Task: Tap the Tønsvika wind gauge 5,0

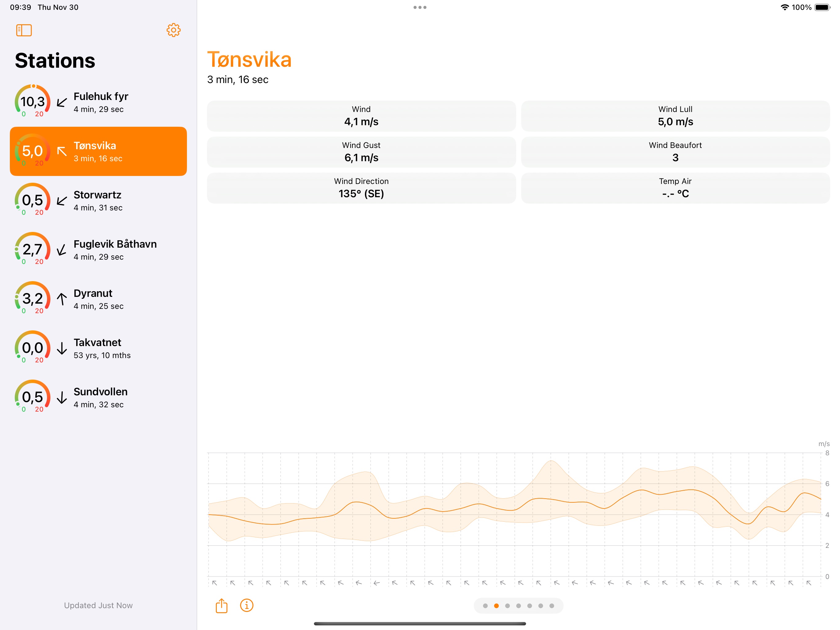Action: (33, 151)
